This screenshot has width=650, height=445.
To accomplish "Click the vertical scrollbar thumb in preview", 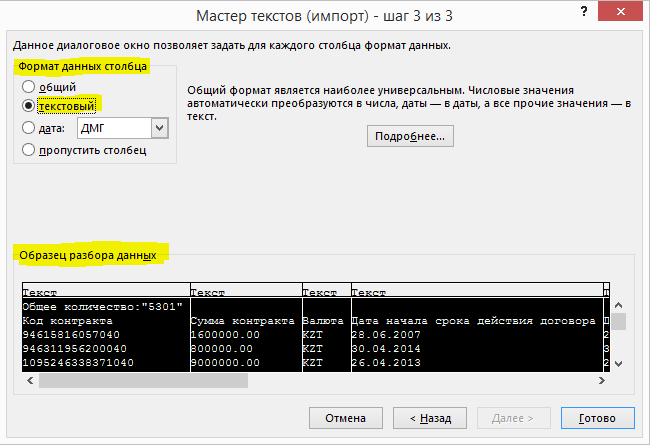I will click(618, 321).
